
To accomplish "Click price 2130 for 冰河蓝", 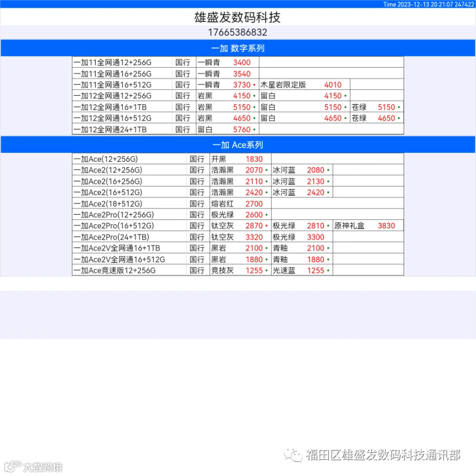I will 315,181.
